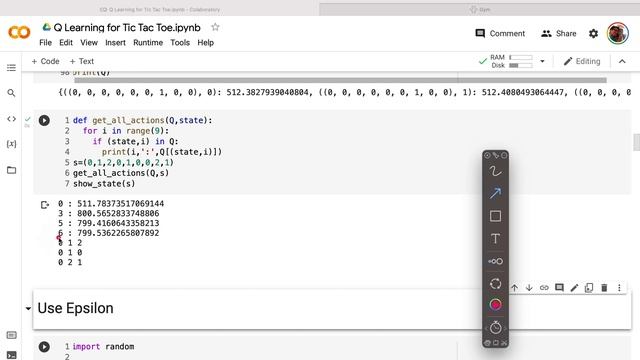Open the Terminal icon in left sidebar
The width and height of the screenshot is (640, 360).
(x=11, y=355)
